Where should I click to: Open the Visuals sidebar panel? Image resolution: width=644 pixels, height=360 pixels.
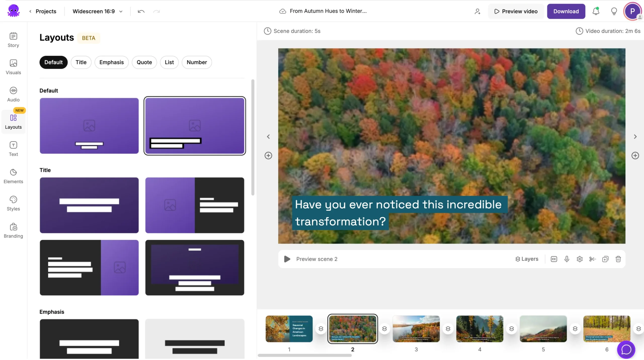[13, 67]
